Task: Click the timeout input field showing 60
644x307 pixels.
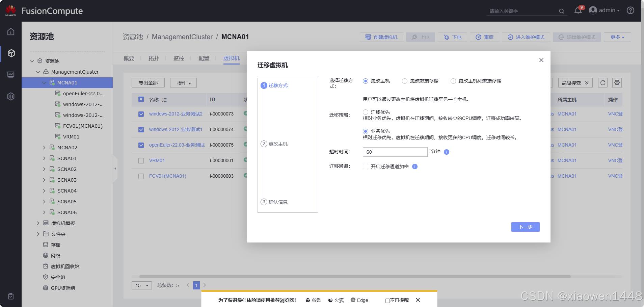Action: tap(395, 152)
